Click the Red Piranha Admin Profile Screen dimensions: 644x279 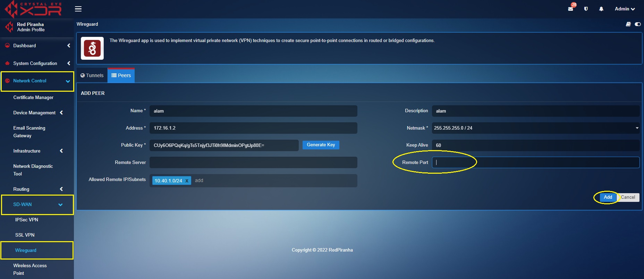pos(31,27)
